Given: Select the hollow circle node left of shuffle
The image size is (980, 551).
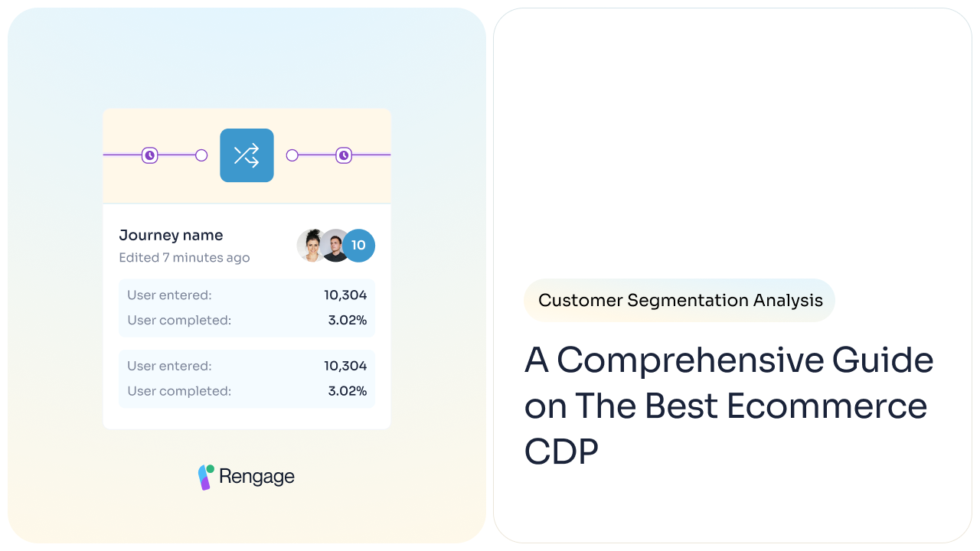Looking at the screenshot, I should 201,155.
